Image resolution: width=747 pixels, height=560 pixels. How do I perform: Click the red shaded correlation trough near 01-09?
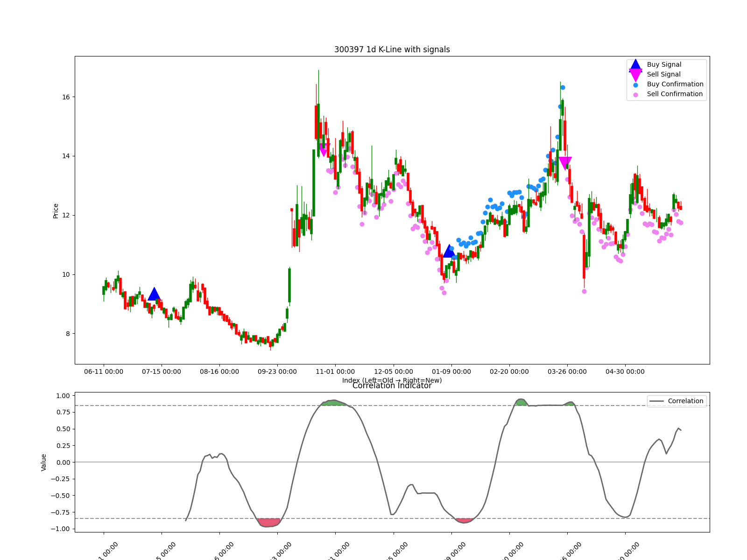[464, 521]
